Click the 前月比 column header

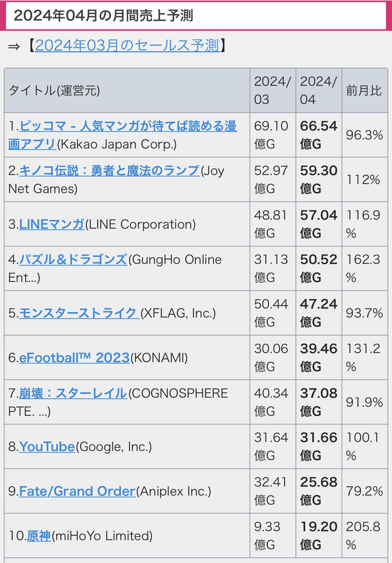tap(364, 91)
